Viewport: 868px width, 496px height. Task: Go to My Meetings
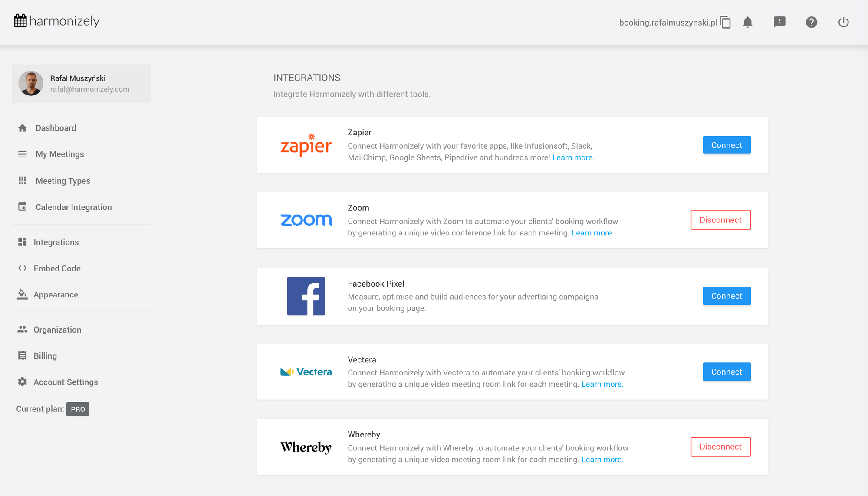click(x=59, y=154)
